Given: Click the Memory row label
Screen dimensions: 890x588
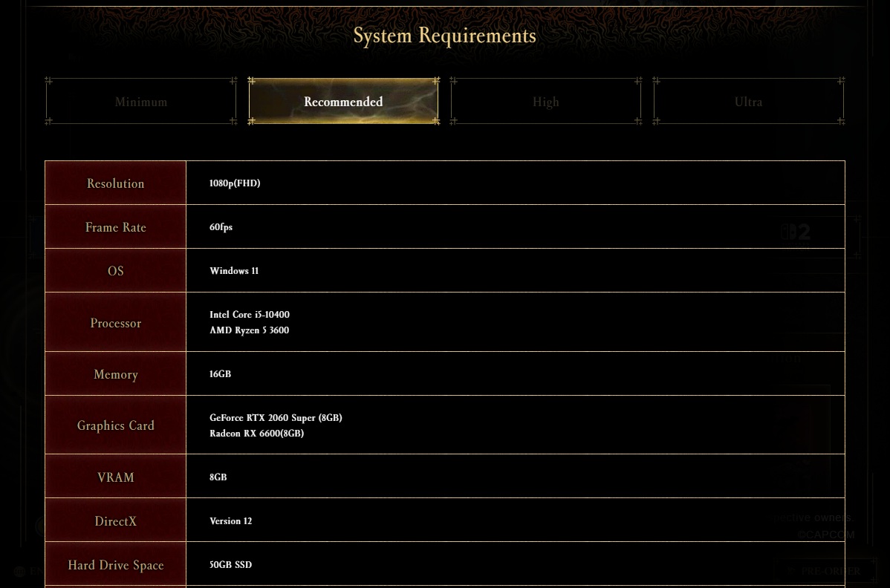Looking at the screenshot, I should pyautogui.click(x=116, y=373).
